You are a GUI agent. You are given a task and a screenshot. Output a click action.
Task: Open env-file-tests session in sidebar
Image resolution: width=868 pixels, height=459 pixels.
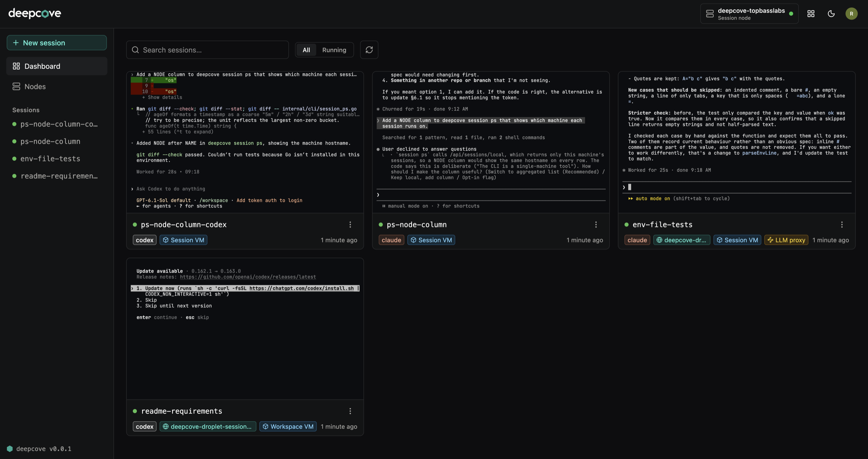[x=57, y=159]
